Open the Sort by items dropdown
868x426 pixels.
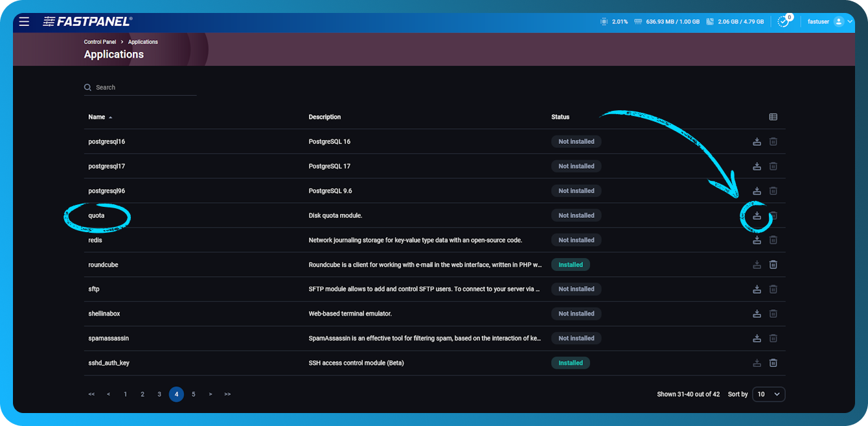pyautogui.click(x=768, y=394)
